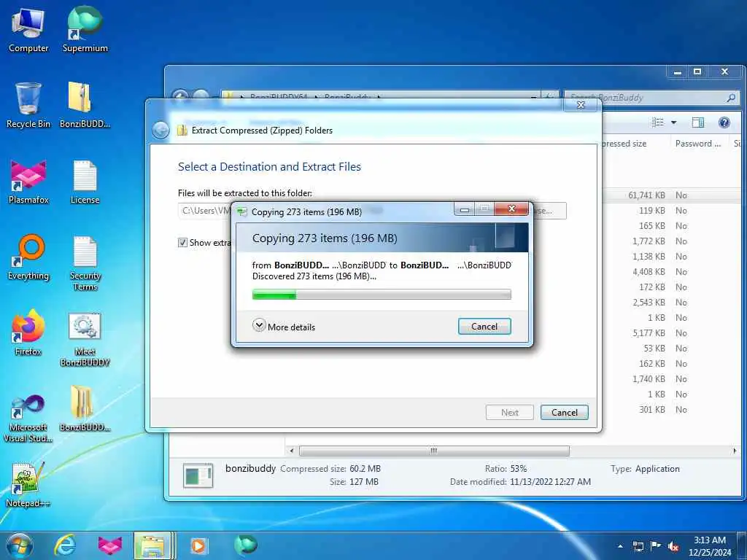The height and width of the screenshot is (560, 747).
Task: Go back in the Extract wizard
Action: pyautogui.click(x=160, y=130)
